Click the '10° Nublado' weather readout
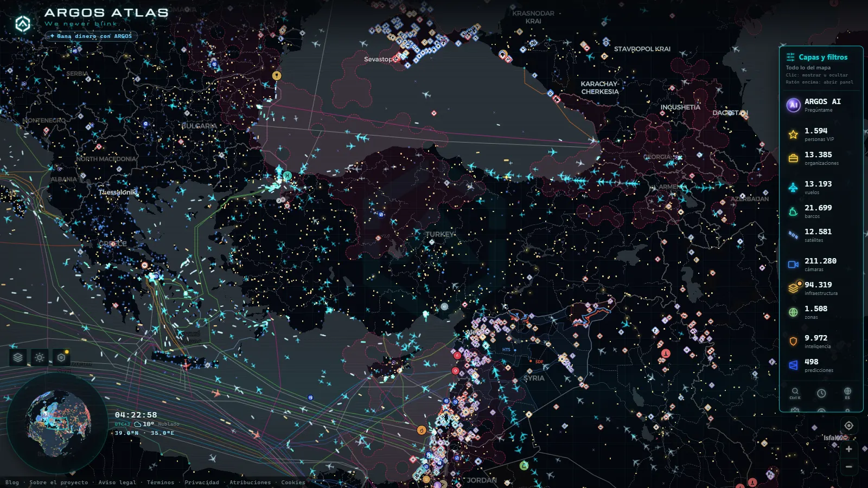 click(157, 424)
